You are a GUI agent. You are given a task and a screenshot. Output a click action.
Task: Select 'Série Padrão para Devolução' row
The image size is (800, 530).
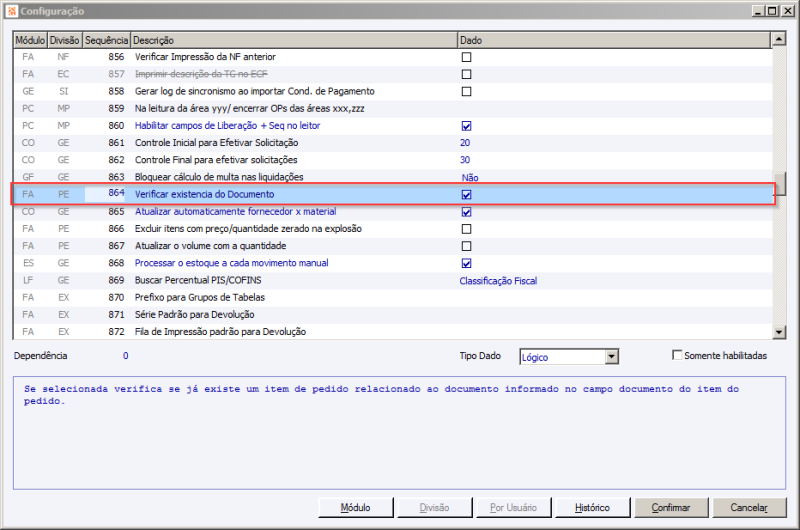(392, 315)
